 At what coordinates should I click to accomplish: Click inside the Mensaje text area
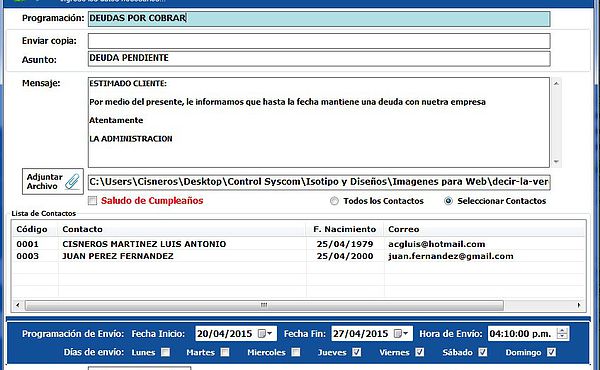point(319,122)
